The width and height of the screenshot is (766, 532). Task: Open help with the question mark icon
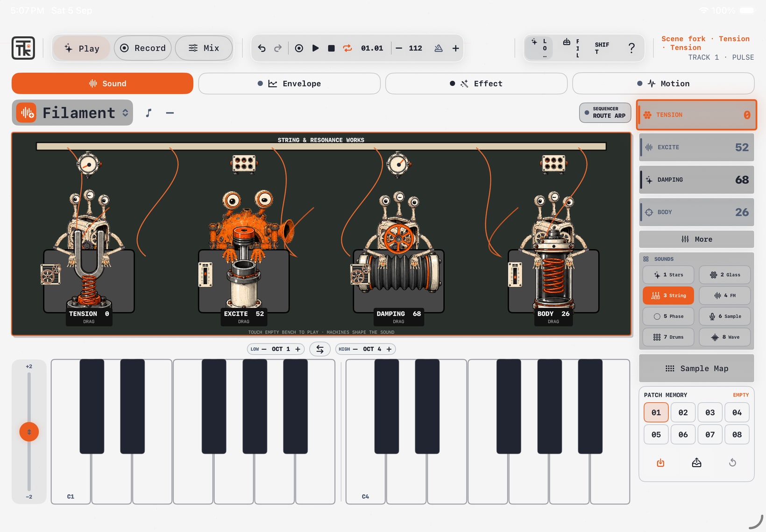click(x=631, y=48)
